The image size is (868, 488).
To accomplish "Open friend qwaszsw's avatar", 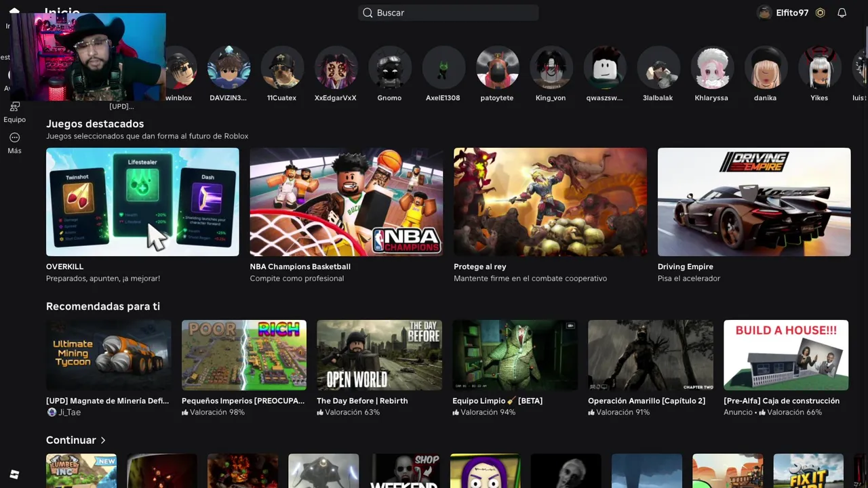I will (604, 68).
